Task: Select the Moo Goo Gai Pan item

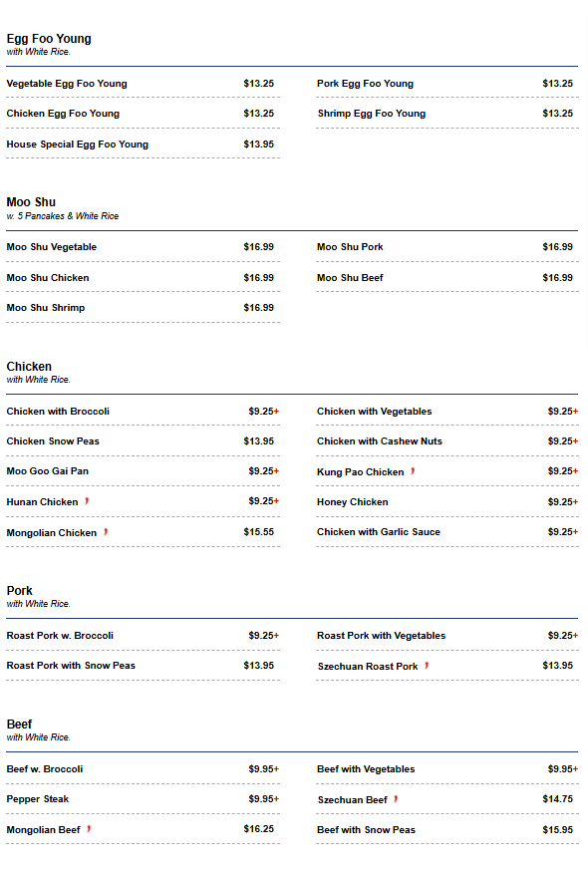Action: (x=144, y=471)
